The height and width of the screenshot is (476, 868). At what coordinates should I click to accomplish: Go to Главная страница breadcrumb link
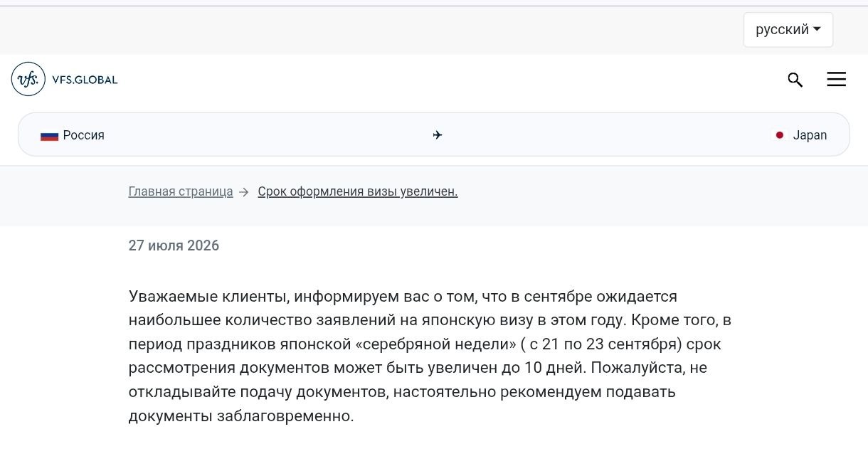click(x=181, y=191)
